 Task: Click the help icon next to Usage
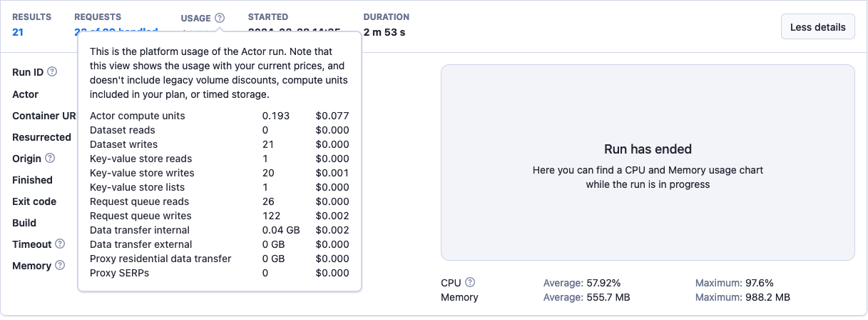click(220, 18)
